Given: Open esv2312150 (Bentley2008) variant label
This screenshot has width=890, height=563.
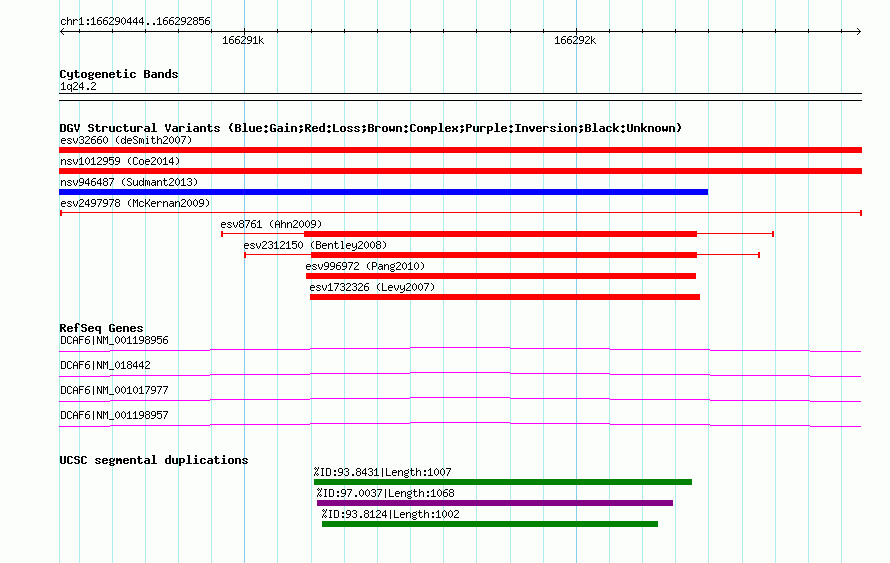Looking at the screenshot, I should tap(315, 245).
